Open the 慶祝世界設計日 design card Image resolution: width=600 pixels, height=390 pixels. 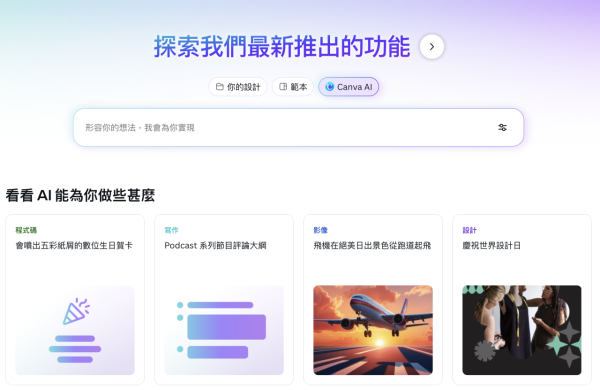click(x=522, y=300)
